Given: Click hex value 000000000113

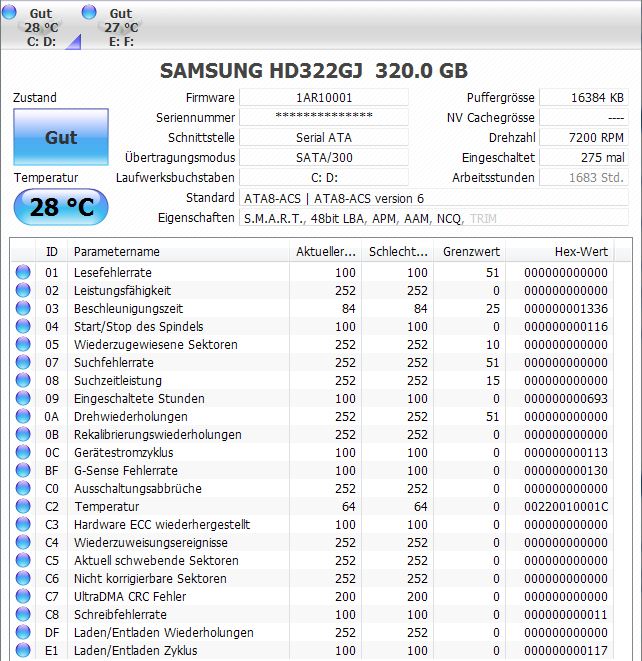Looking at the screenshot, I should pyautogui.click(x=566, y=453).
